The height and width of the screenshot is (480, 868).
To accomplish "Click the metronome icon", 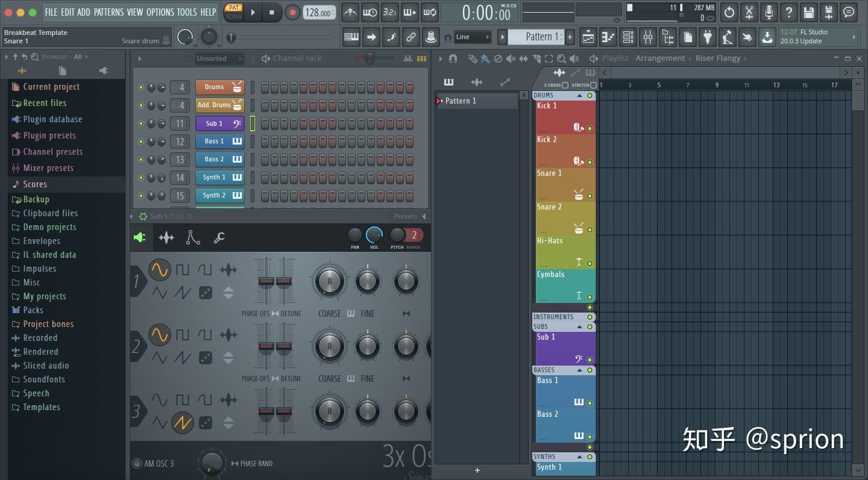I will (350, 12).
